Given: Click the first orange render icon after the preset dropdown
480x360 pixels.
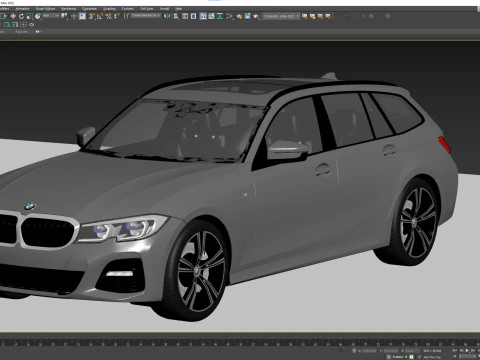Looking at the screenshot, I should (305, 16).
